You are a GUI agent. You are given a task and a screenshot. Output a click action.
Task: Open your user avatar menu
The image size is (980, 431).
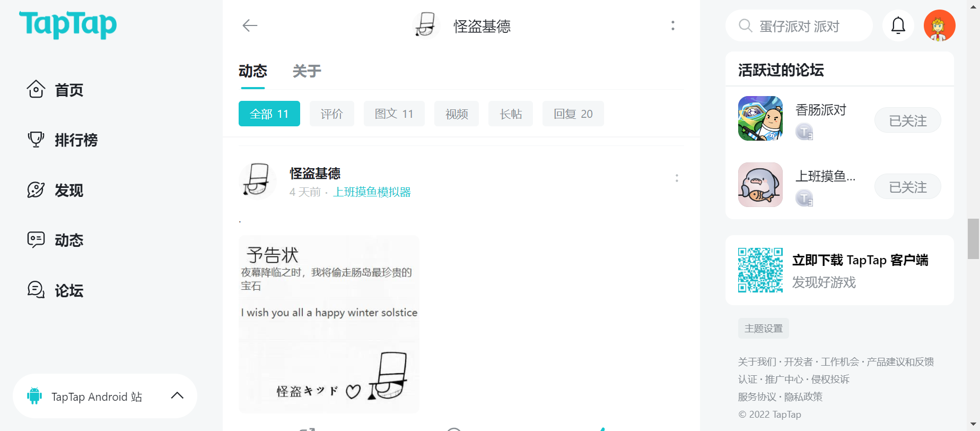940,25
